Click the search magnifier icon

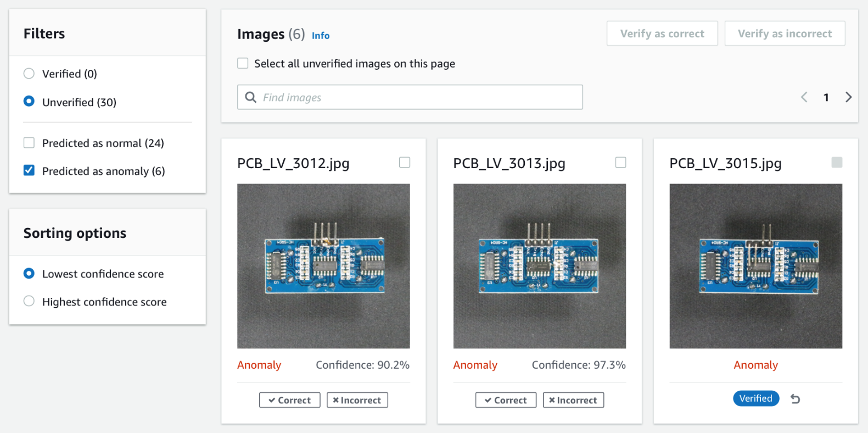pos(251,97)
